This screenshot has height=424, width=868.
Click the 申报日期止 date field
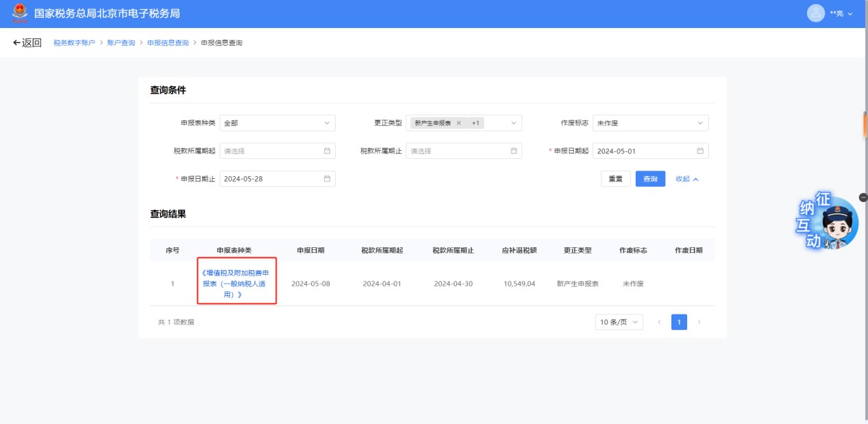(x=277, y=179)
